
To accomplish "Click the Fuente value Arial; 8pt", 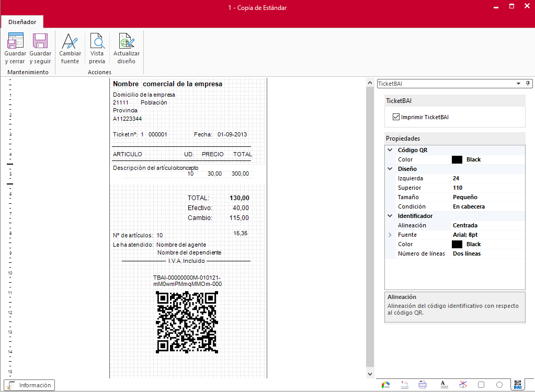I will pos(488,235).
